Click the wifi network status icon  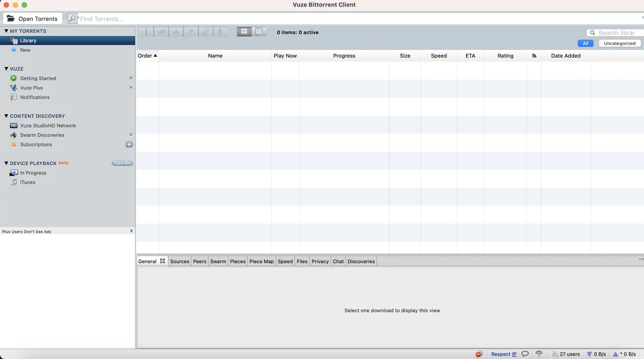point(539,354)
